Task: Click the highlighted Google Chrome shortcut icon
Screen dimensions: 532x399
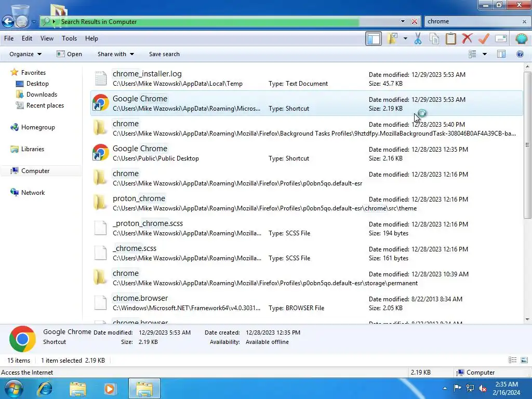Action: [x=101, y=103]
